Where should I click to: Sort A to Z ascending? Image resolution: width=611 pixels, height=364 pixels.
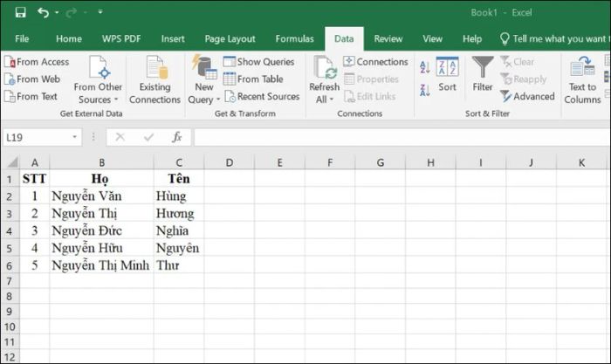click(425, 67)
